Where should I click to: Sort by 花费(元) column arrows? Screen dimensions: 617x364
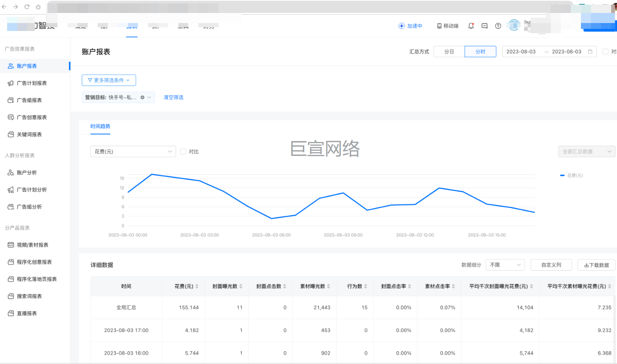(197, 287)
